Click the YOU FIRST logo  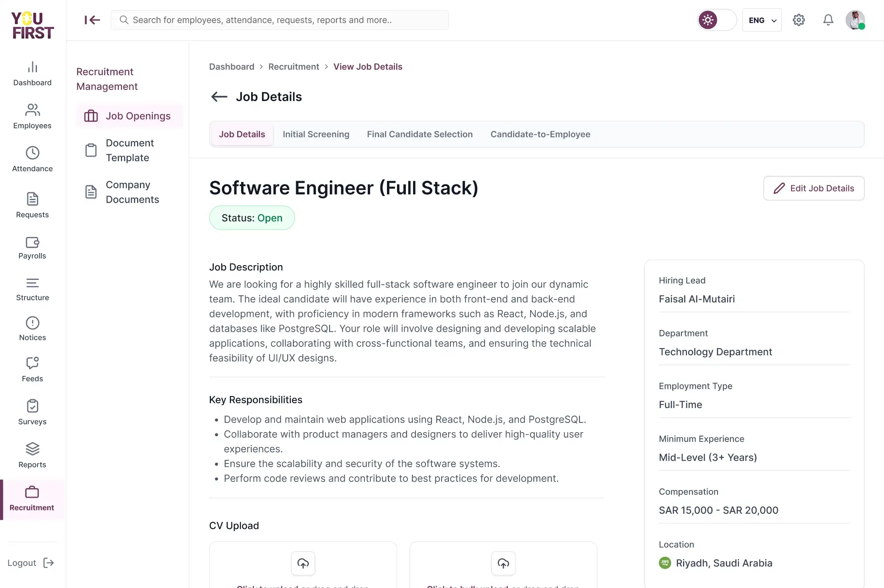tap(33, 25)
